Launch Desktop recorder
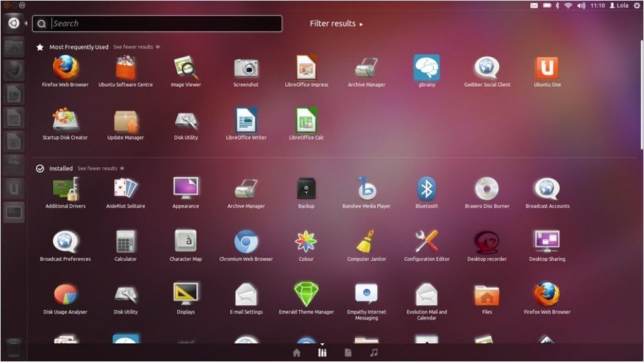Screen dimensions: 644x362 [x=487, y=242]
